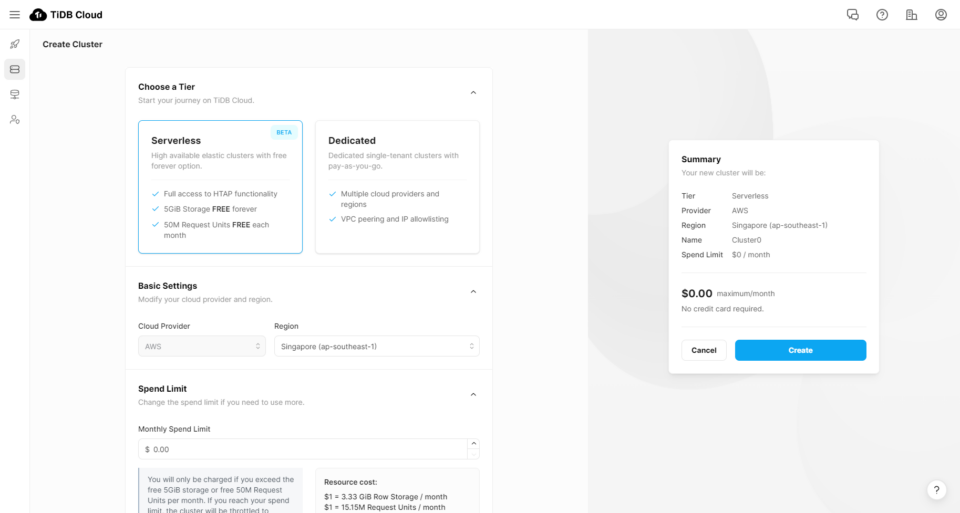Open the rocket getting-started sidebar icon
Image resolution: width=960 pixels, height=513 pixels.
14,44
